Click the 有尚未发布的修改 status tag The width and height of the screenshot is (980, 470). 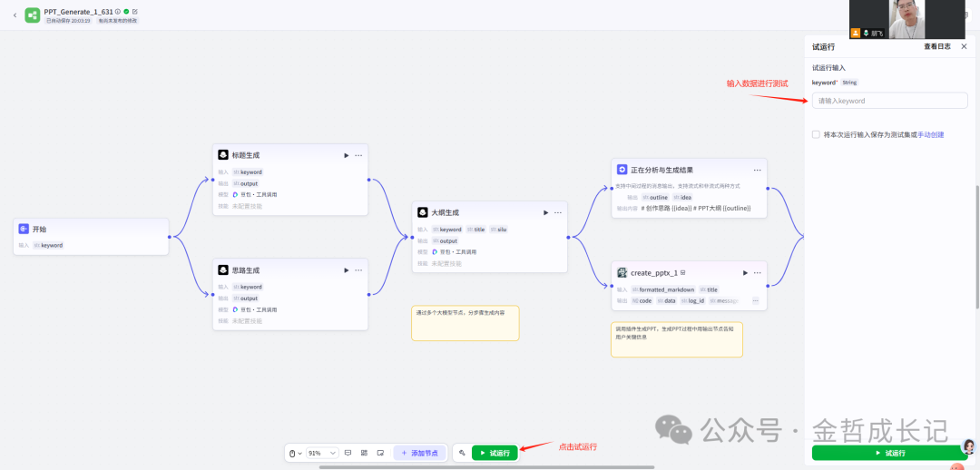[117, 21]
